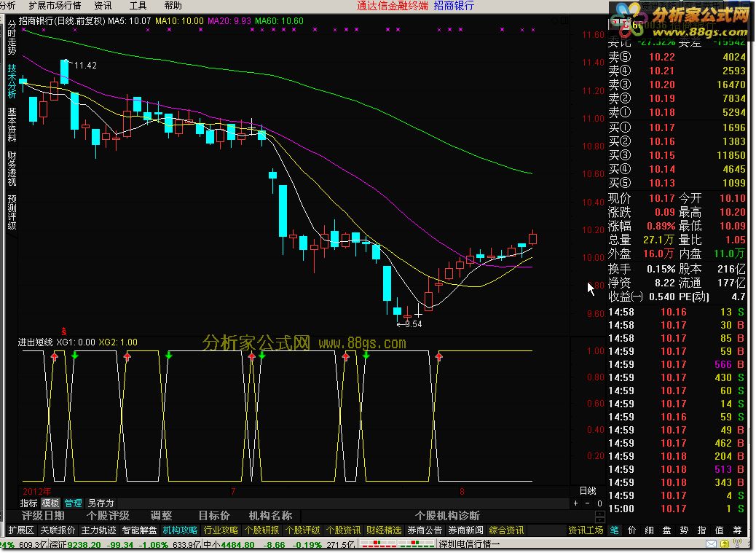
Task: Switch to the 分时走势 side tab
Action: 12,38
